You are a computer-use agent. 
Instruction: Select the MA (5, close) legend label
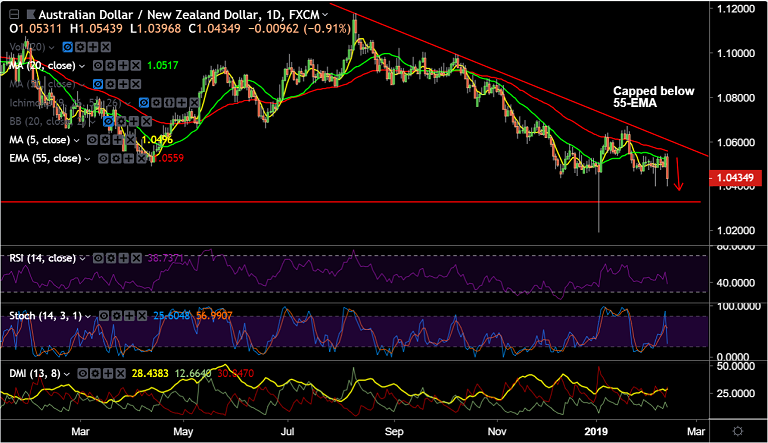tap(40, 140)
